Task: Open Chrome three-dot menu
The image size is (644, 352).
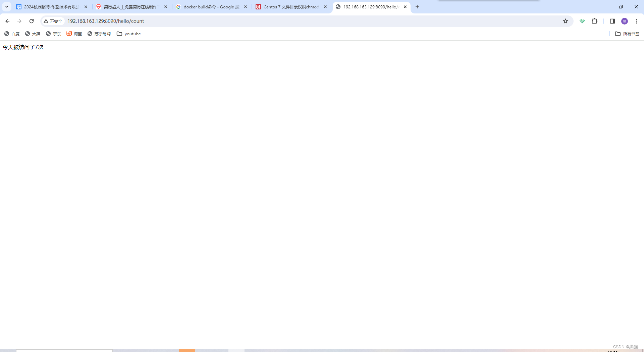Action: tap(637, 21)
